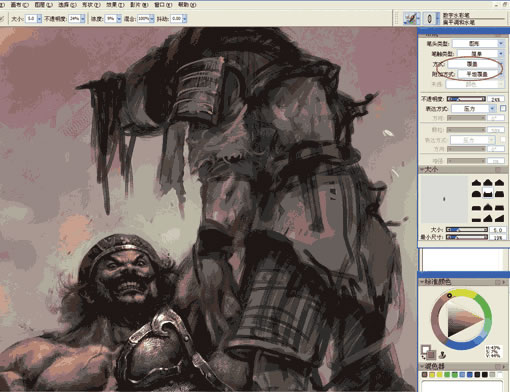Adjust the 大小 size slider in size panel

tap(467, 230)
